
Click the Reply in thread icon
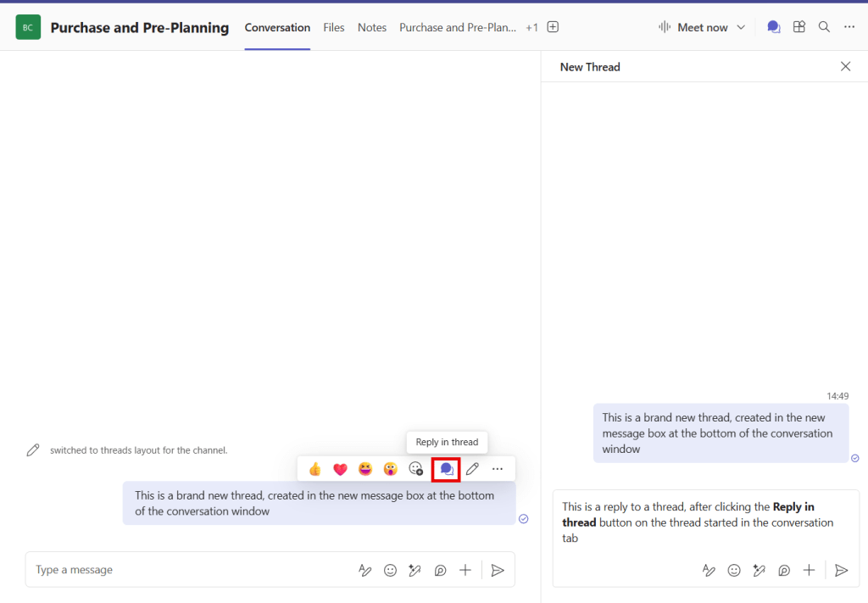(x=447, y=469)
